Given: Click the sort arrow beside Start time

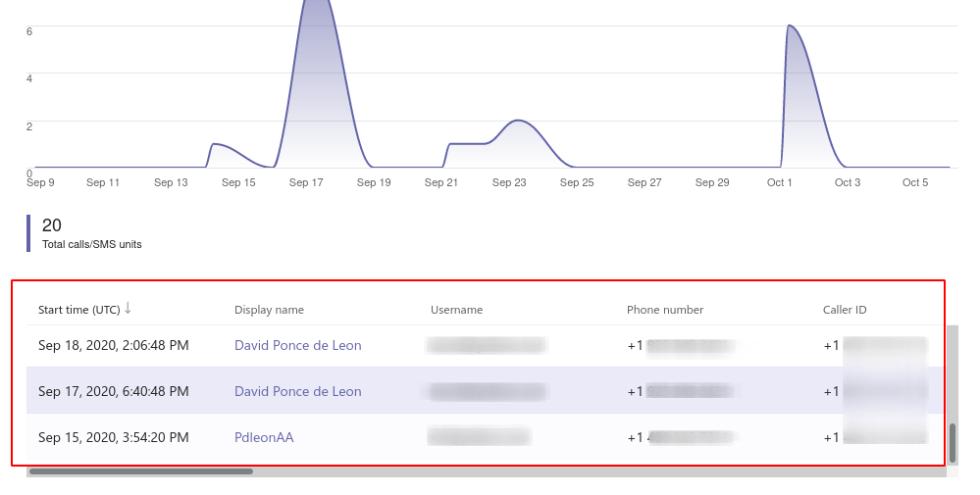Looking at the screenshot, I should [x=128, y=309].
